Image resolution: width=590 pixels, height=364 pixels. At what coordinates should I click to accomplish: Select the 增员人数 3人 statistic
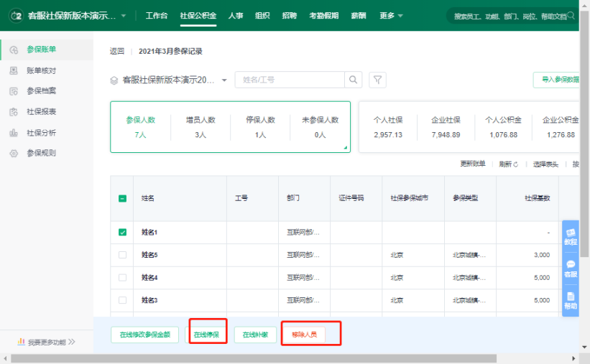200,127
